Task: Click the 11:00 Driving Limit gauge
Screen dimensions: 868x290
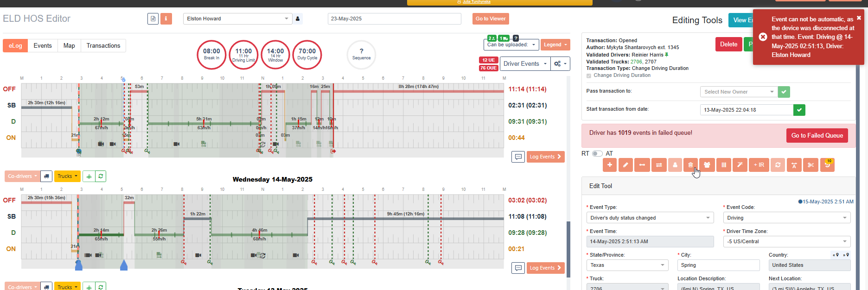Action: pyautogui.click(x=243, y=55)
